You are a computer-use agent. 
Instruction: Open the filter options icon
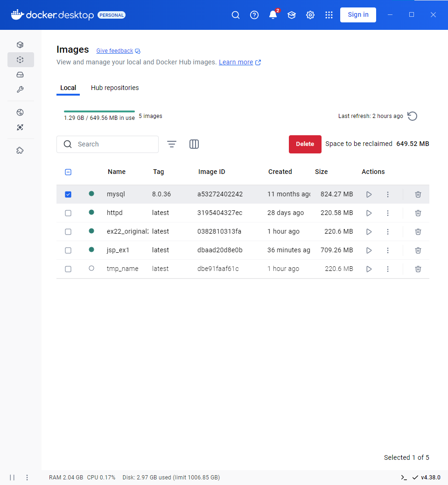click(x=172, y=144)
